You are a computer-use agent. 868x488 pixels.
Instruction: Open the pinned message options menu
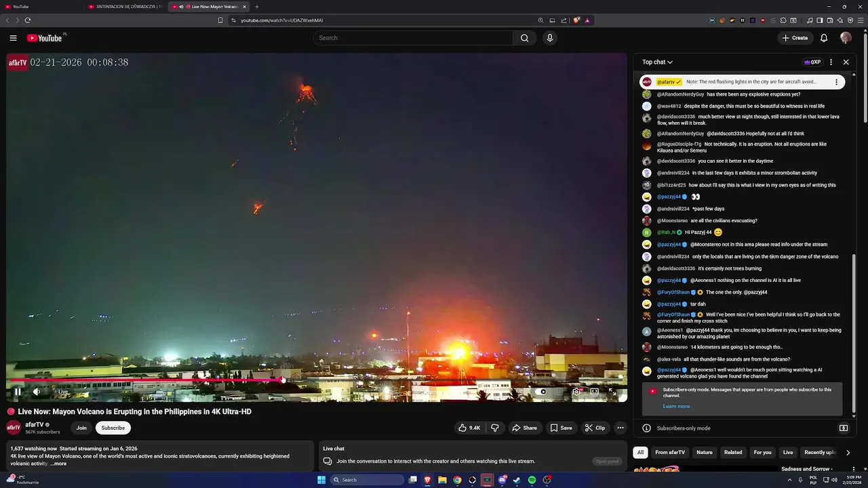pyautogui.click(x=836, y=82)
